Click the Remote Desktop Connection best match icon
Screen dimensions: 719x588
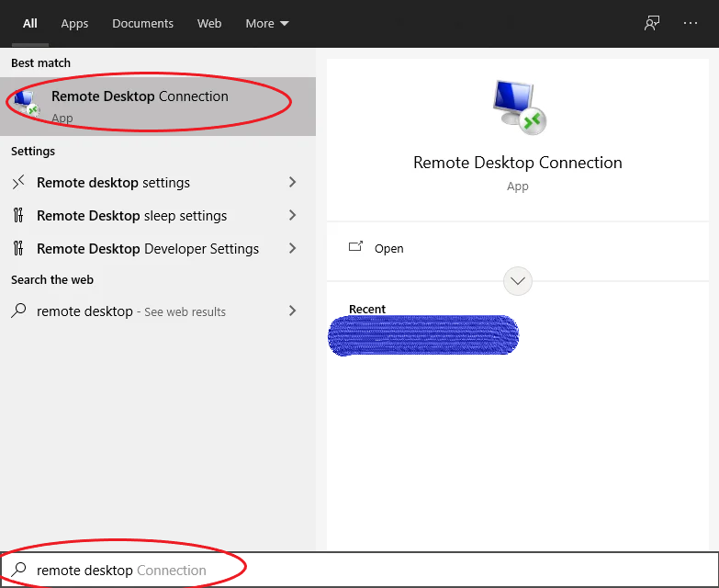pos(26,104)
